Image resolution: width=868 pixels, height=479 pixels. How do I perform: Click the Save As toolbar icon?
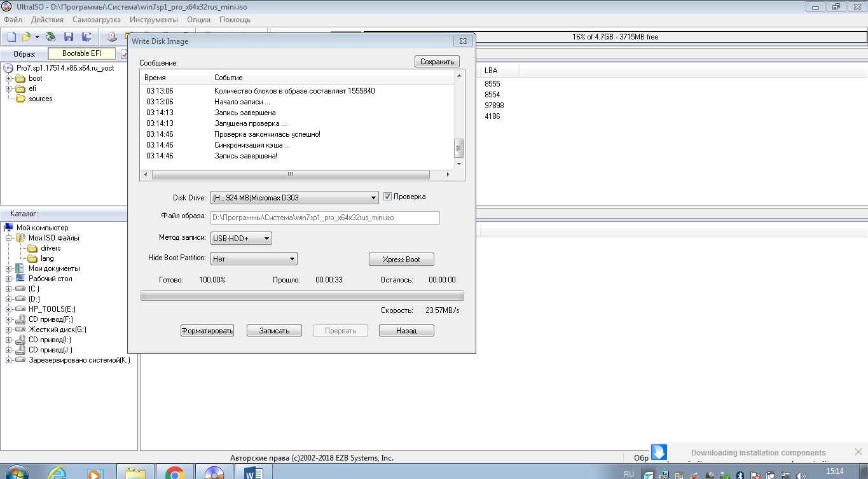click(86, 37)
